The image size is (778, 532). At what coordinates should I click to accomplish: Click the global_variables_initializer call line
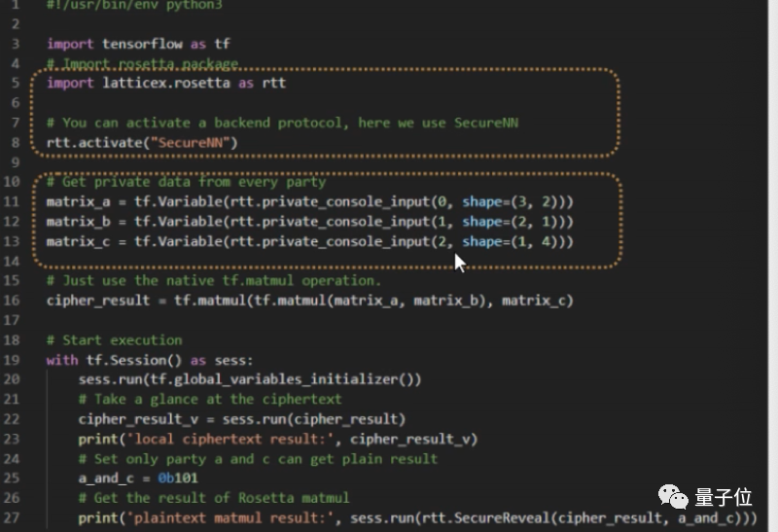tap(250, 379)
